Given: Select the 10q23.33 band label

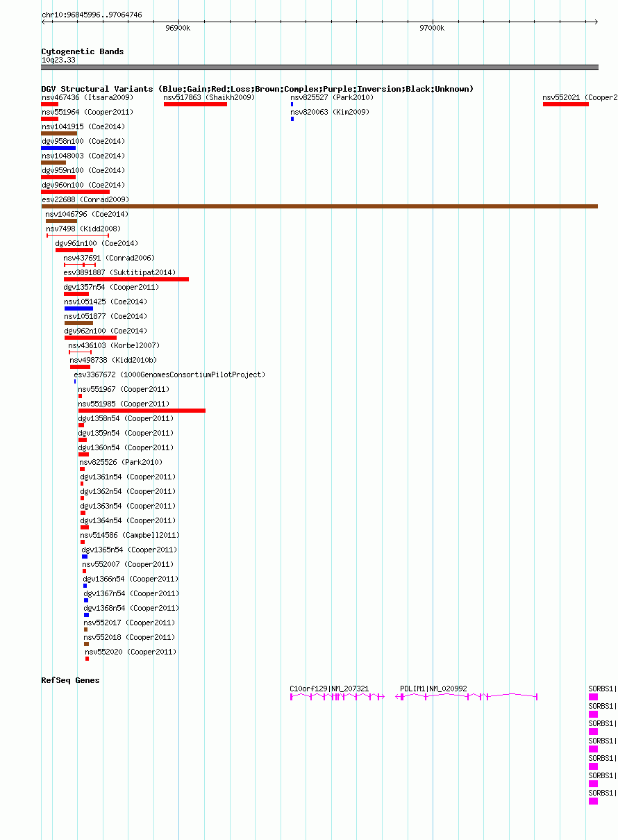Looking at the screenshot, I should [x=58, y=60].
